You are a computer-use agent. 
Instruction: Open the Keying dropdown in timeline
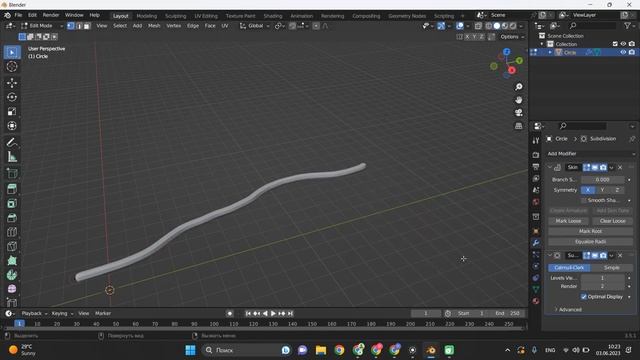click(62, 313)
